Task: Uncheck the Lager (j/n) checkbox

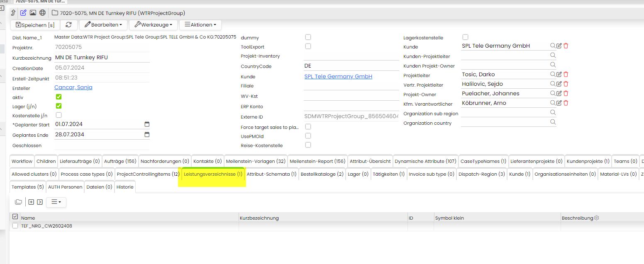Action: click(59, 106)
